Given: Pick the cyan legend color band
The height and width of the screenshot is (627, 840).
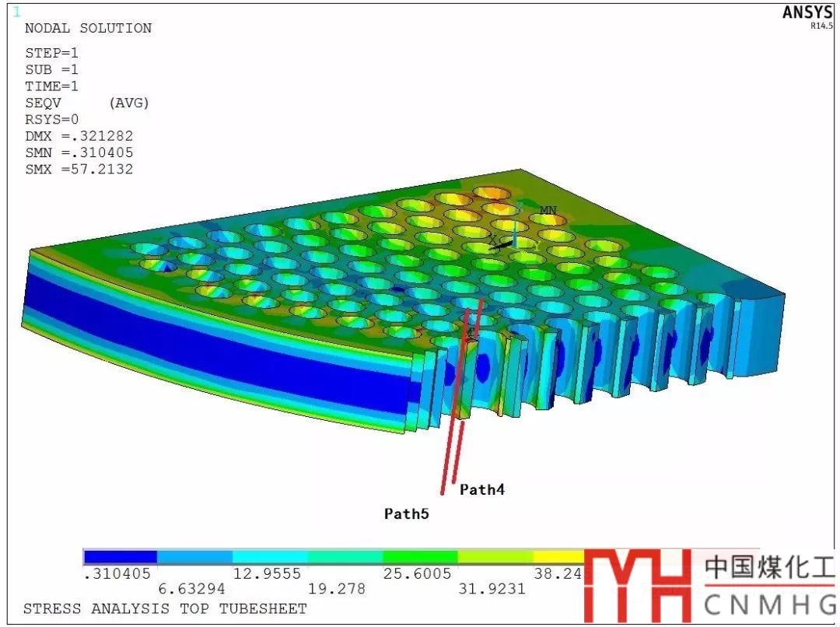Looking at the screenshot, I should point(271,557).
